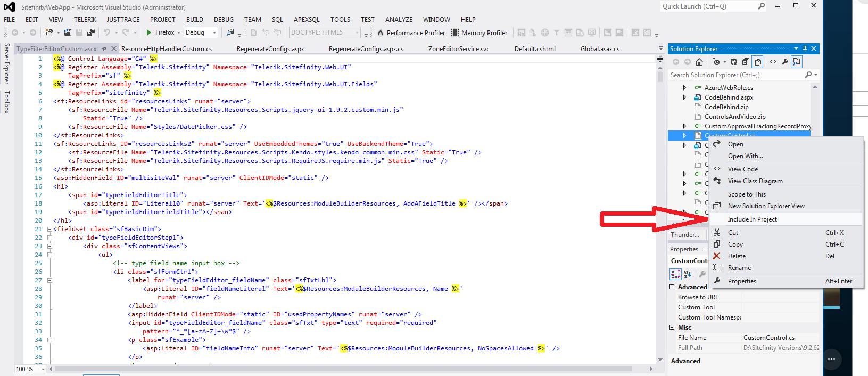Click Collapse All icon in Solution Explorer
868x376 pixels.
click(x=746, y=62)
